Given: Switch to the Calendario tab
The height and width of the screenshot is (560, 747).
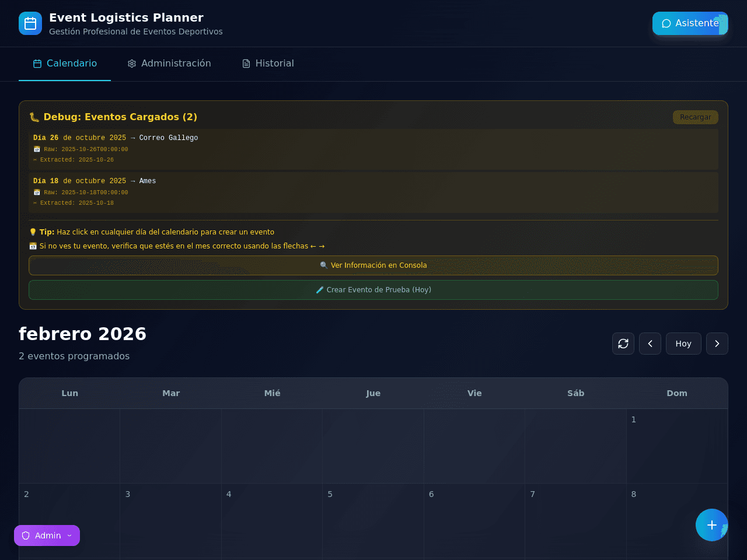Looking at the screenshot, I should [65, 64].
